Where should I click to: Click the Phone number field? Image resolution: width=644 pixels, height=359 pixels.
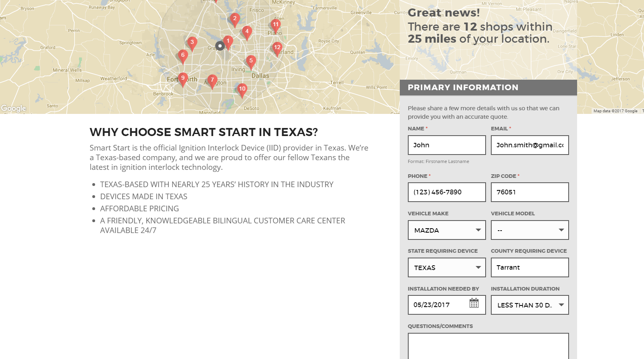[447, 192]
